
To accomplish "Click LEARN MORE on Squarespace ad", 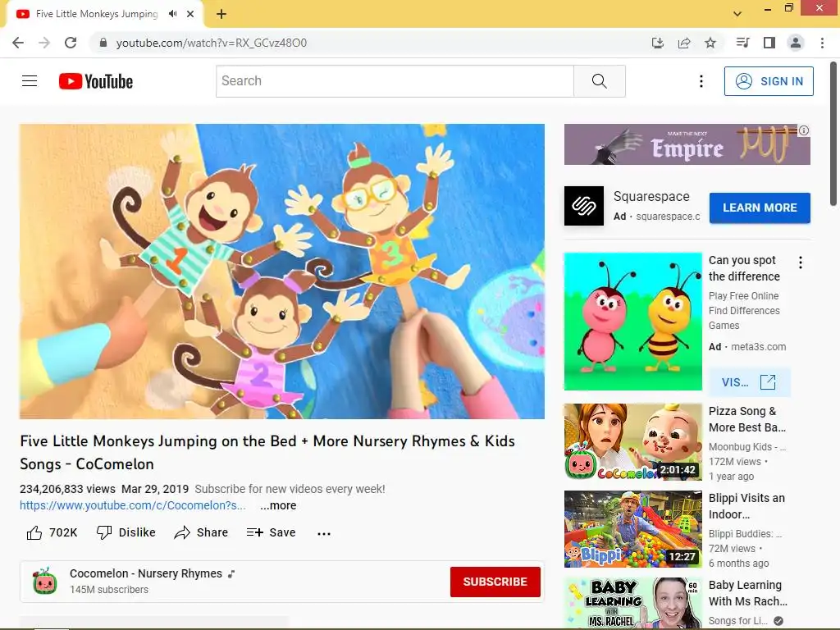I will 760,208.
